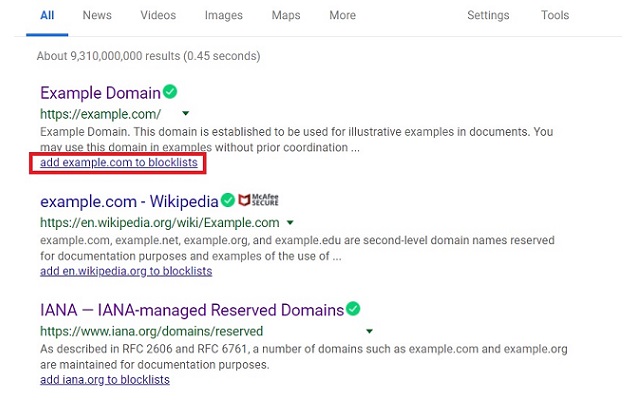Click the https://example.com/ URL text

click(100, 114)
